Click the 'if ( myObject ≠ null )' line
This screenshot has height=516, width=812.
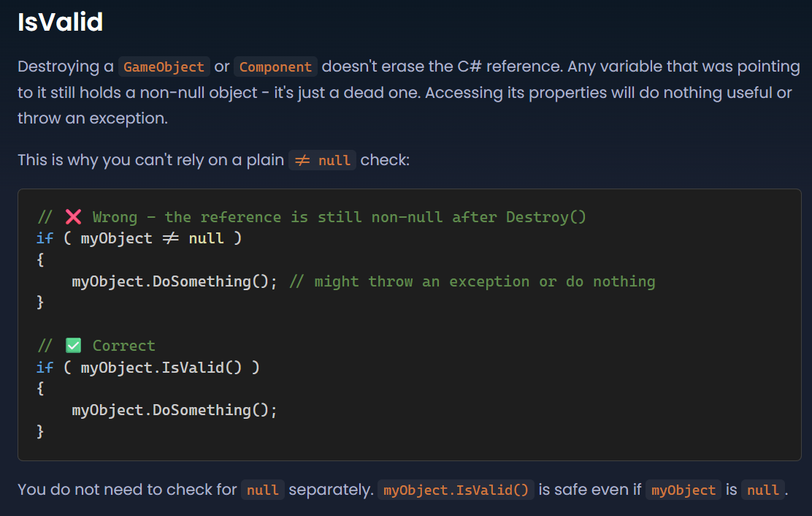(x=139, y=238)
